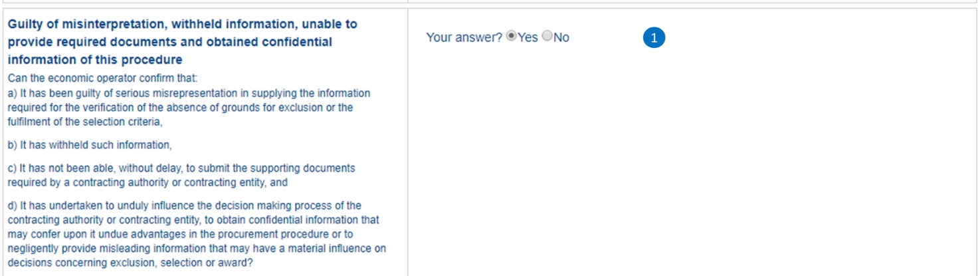Click the line "required for the verification of the absence"
980x276 pixels.
(180, 108)
